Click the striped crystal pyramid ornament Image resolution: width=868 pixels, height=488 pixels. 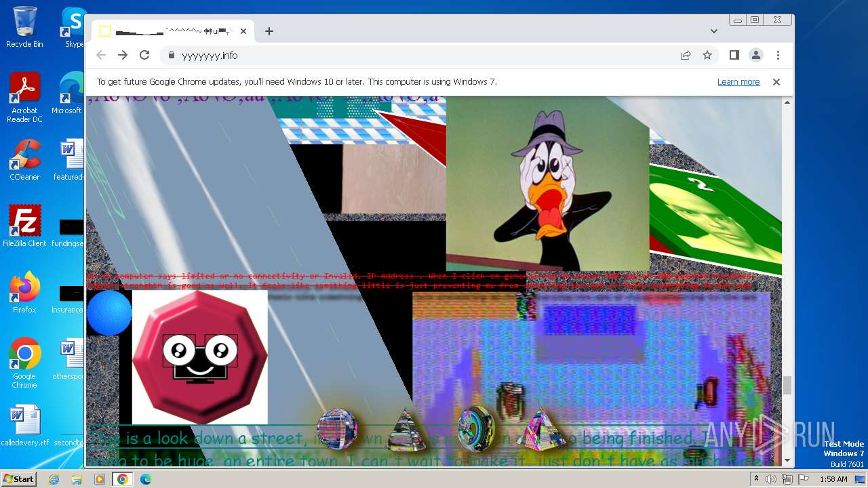pos(406,430)
